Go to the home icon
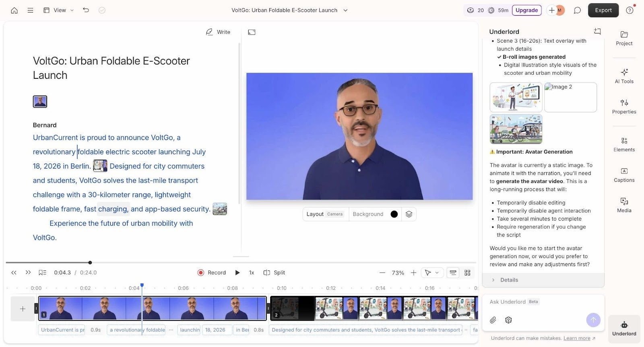 click(x=14, y=10)
